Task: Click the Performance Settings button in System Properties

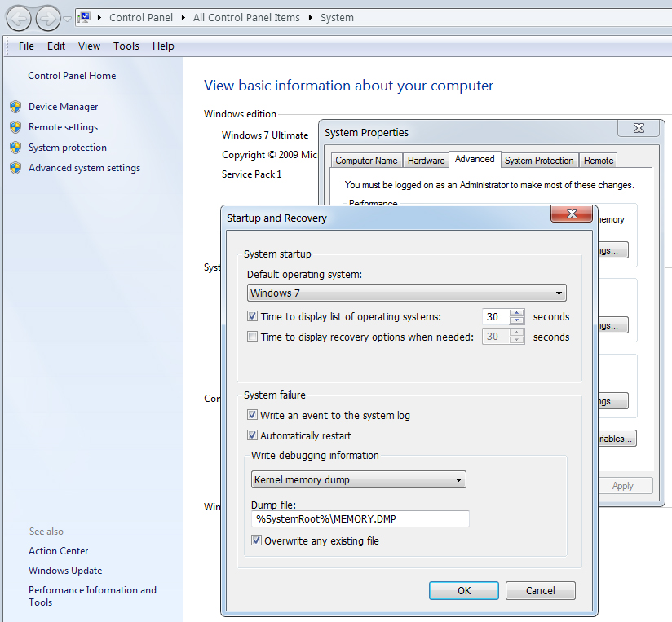Action: pyautogui.click(x=613, y=250)
